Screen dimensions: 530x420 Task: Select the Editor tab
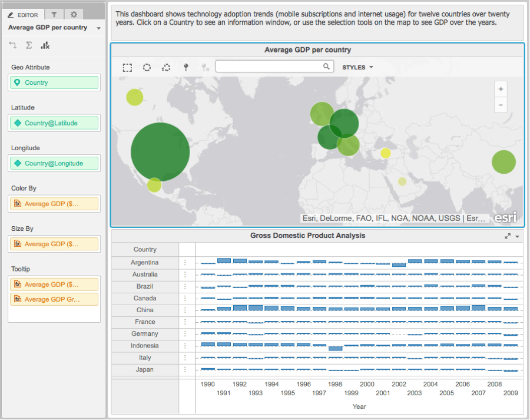point(23,15)
